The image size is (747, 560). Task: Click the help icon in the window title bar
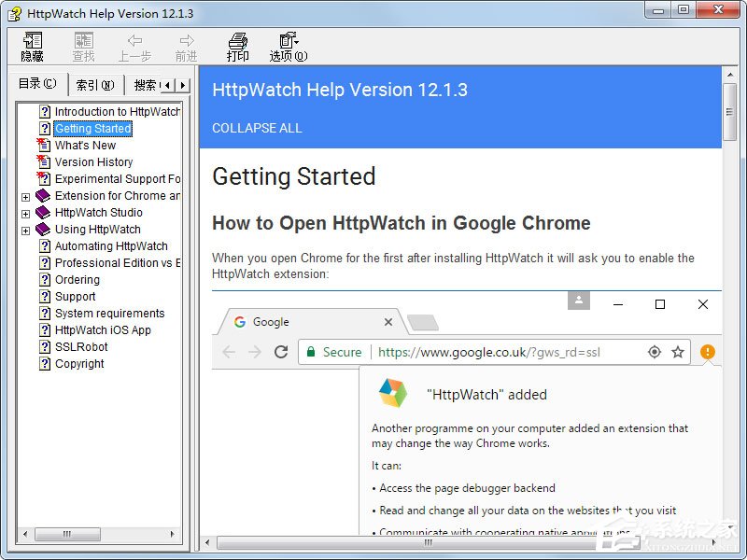tap(14, 13)
